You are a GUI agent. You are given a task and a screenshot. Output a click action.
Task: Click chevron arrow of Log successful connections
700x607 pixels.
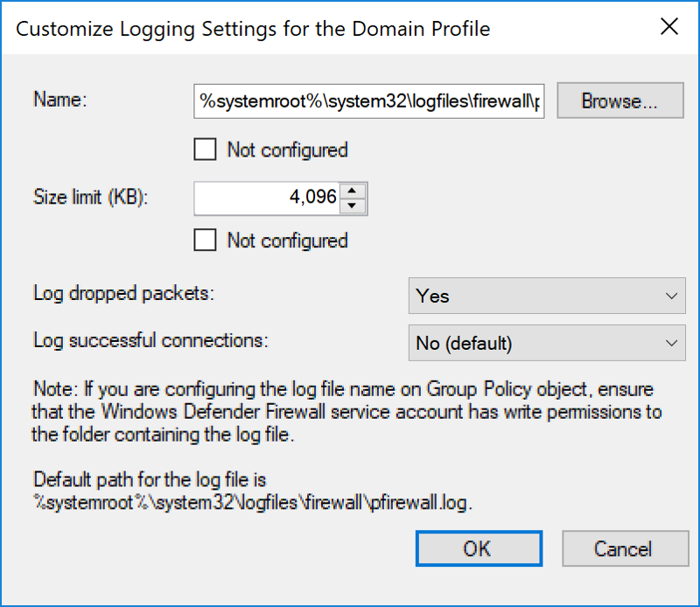click(x=671, y=343)
